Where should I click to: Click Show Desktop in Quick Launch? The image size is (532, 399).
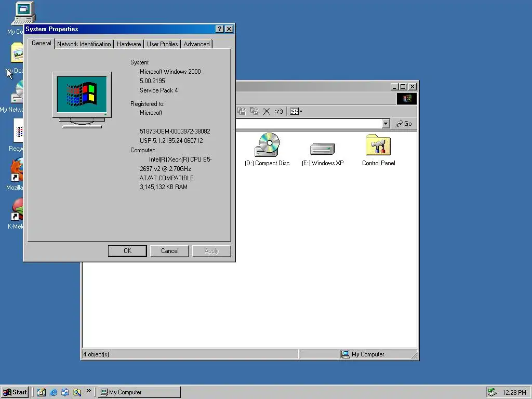(42, 392)
